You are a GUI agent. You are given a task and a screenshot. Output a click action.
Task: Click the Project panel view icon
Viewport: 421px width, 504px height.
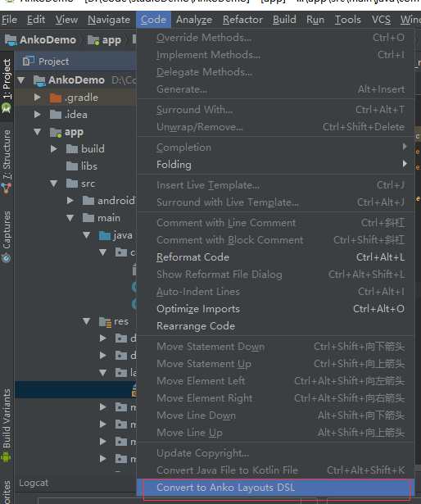(x=29, y=61)
